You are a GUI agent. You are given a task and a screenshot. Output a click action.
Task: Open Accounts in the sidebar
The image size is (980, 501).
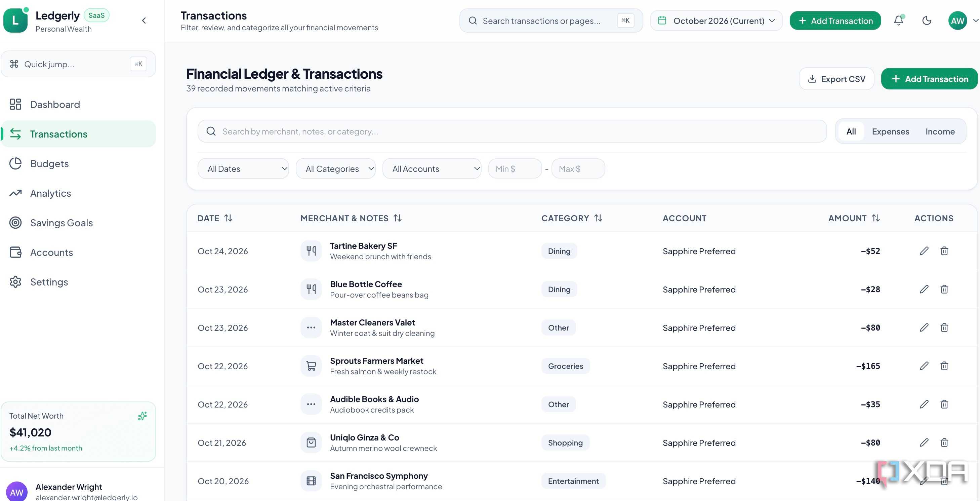(78, 253)
